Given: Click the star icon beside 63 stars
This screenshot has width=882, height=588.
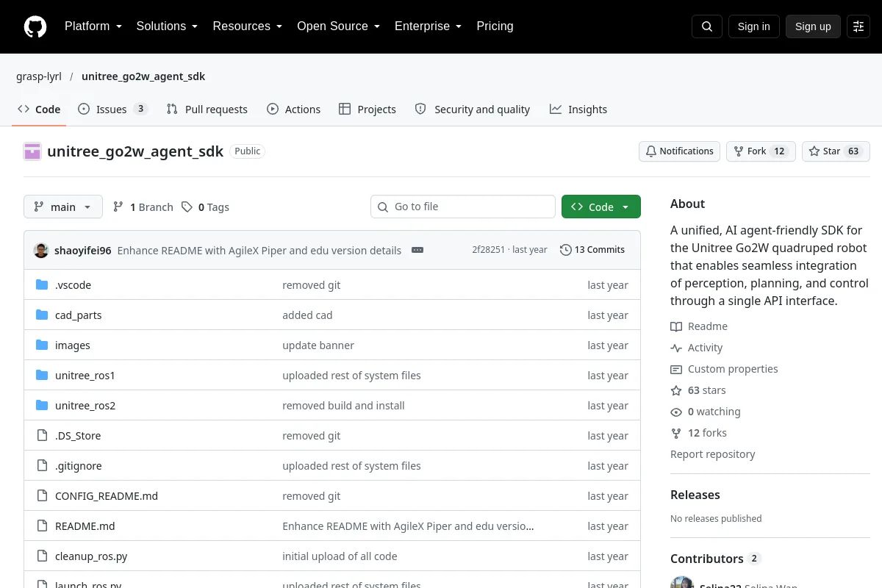Looking at the screenshot, I should pyautogui.click(x=676, y=390).
